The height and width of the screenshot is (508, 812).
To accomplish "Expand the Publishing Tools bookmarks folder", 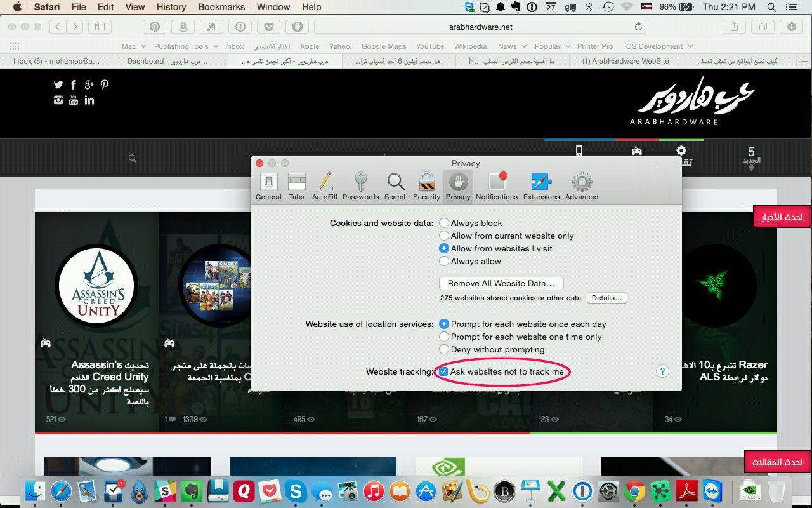I will [186, 46].
